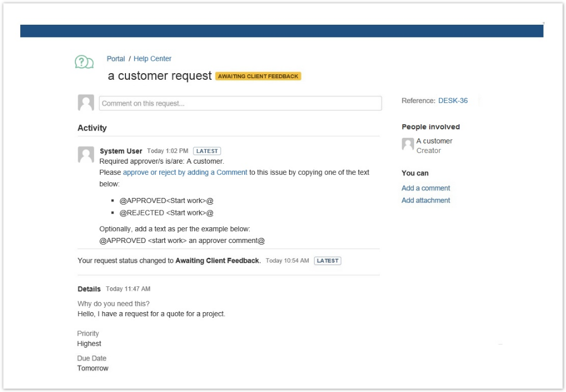
Task: Focus the 'Comment on this request' field
Action: (x=240, y=103)
